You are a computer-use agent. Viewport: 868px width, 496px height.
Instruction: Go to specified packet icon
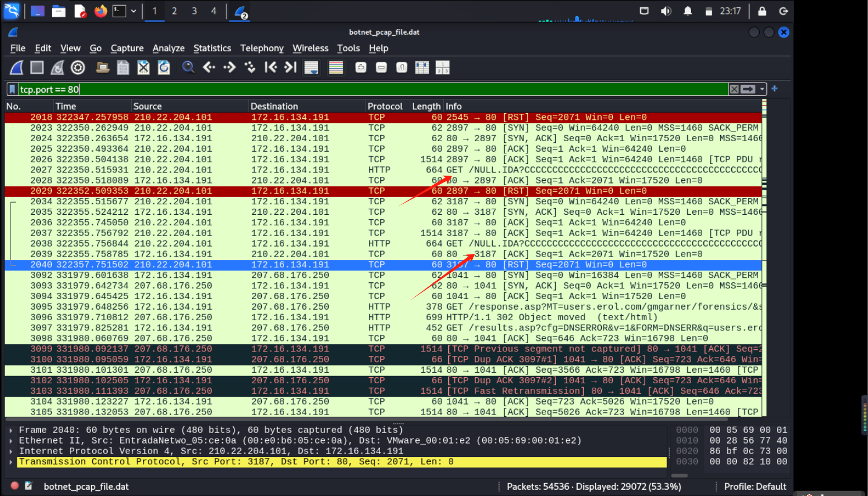pyautogui.click(x=250, y=68)
